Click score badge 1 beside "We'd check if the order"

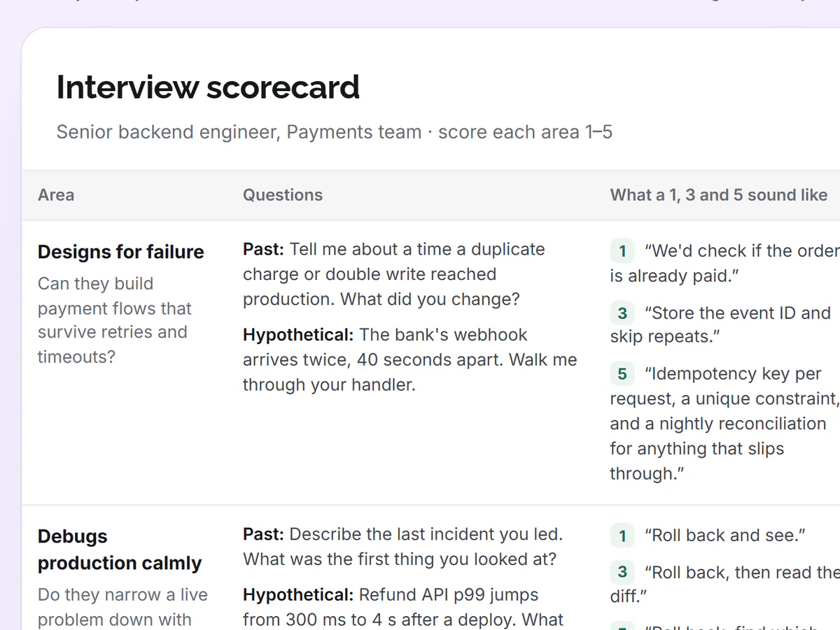pyautogui.click(x=622, y=251)
